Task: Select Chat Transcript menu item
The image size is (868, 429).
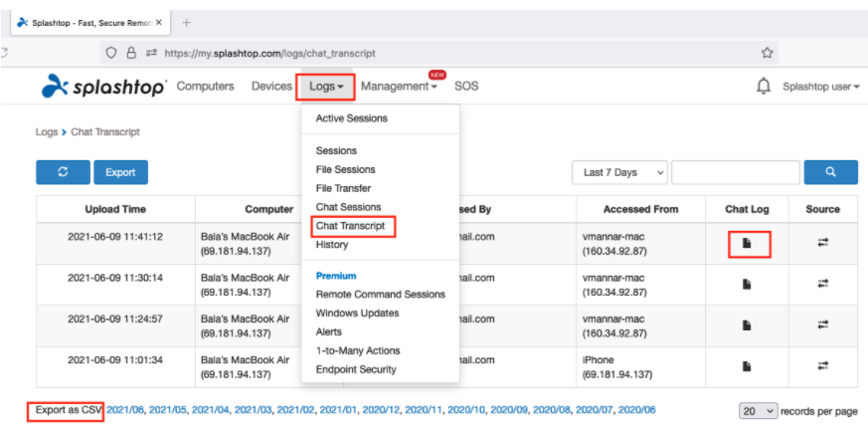Action: click(x=350, y=226)
